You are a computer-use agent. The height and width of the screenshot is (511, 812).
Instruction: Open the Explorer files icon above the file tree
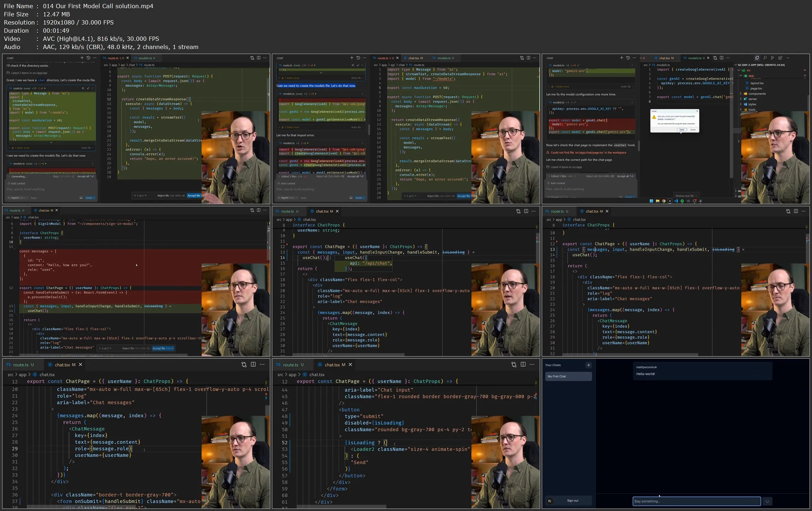click(757, 58)
